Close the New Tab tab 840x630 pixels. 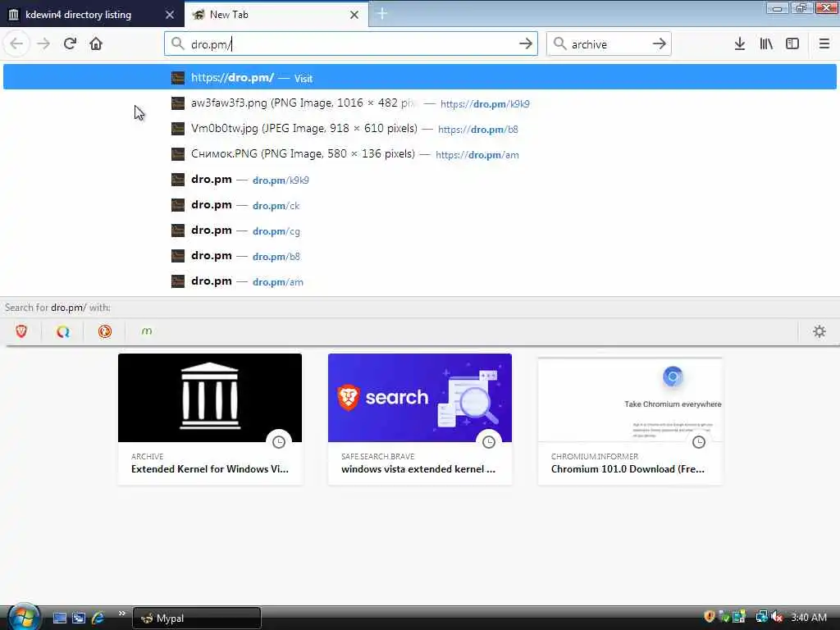coord(354,15)
